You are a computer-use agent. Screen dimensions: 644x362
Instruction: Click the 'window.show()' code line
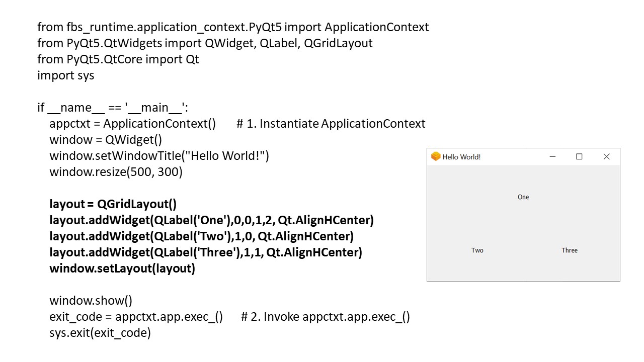point(91,301)
